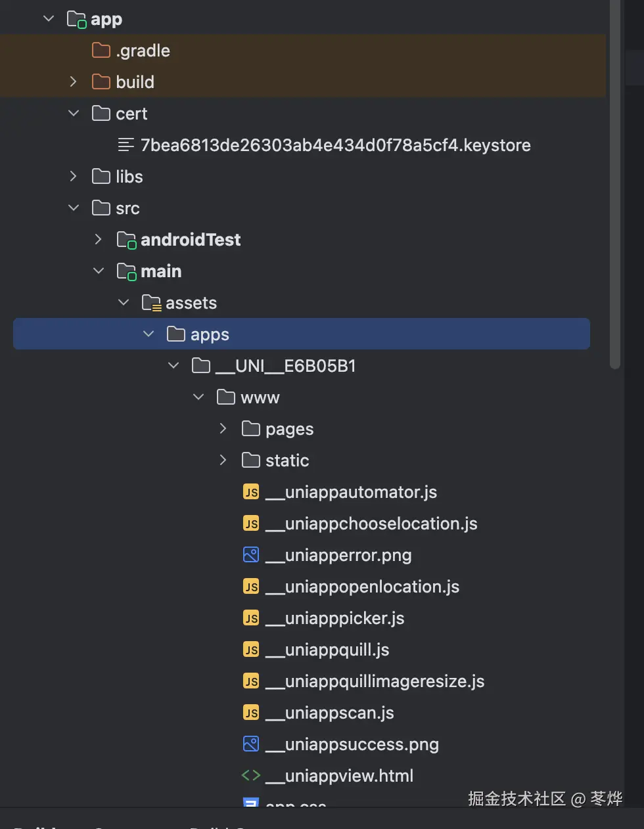This screenshot has width=644, height=829.
Task: Select the __uniappquill.js file
Action: point(336,650)
